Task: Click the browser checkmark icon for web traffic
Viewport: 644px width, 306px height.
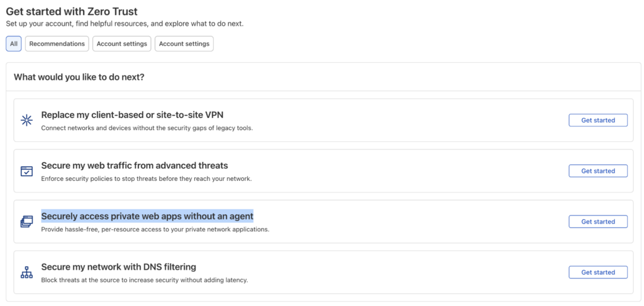Action: (x=26, y=171)
